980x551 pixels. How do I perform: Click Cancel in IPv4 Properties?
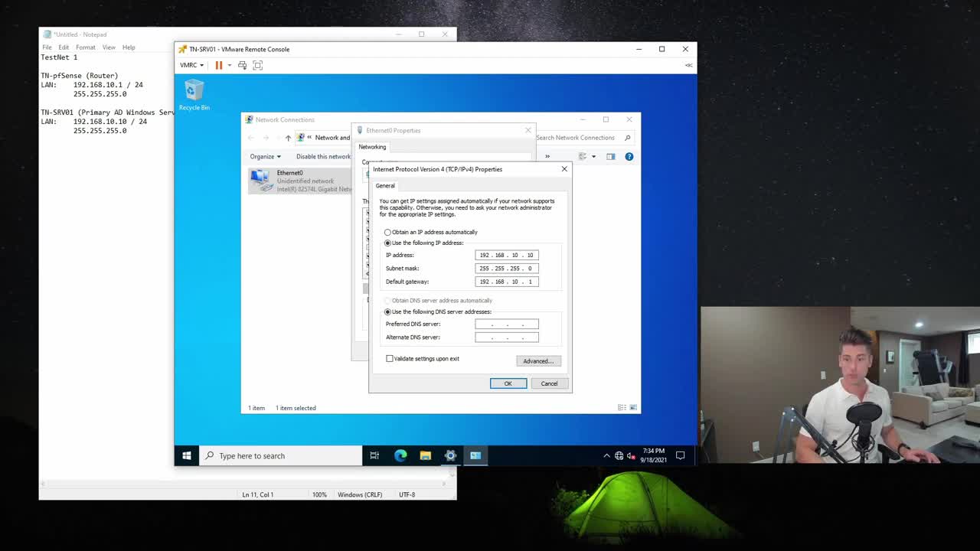click(549, 383)
